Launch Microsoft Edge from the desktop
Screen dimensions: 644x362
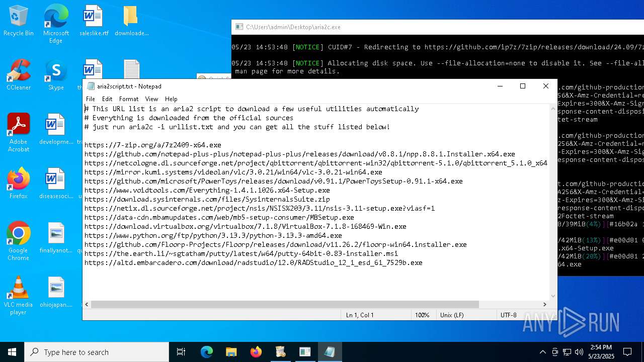(56, 24)
